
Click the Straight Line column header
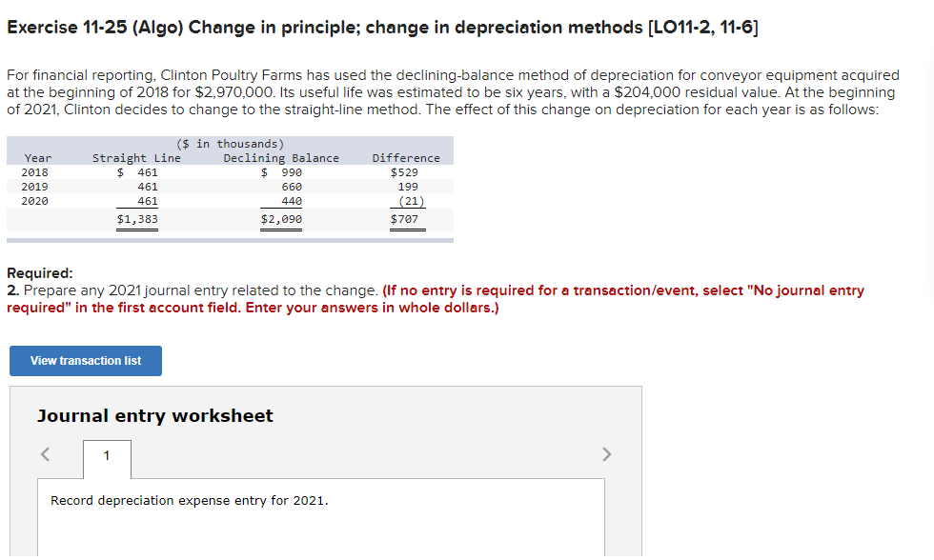click(x=132, y=157)
